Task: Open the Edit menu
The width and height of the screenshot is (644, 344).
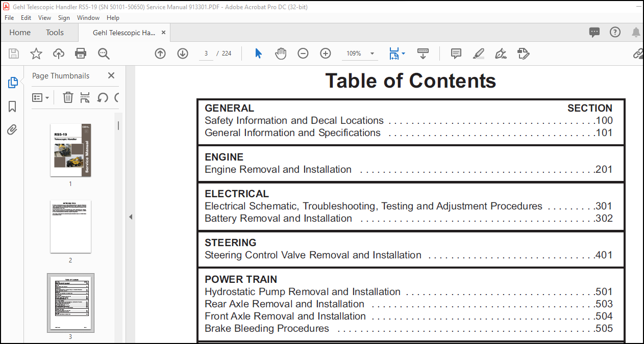Action: coord(26,17)
